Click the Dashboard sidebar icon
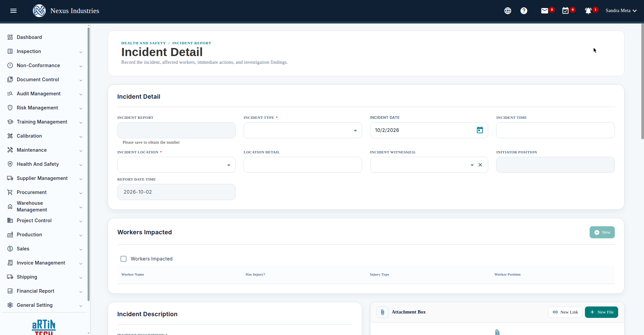This screenshot has height=335, width=644. click(x=10, y=37)
